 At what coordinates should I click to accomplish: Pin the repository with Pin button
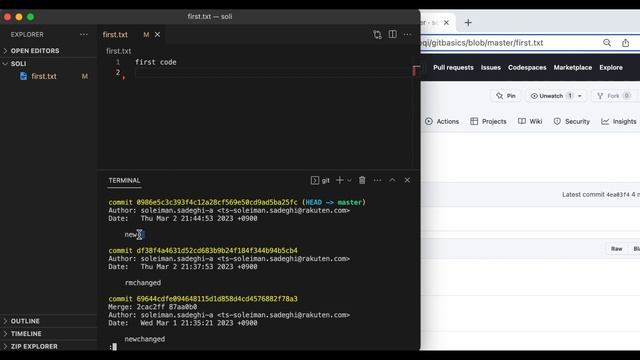tap(506, 96)
